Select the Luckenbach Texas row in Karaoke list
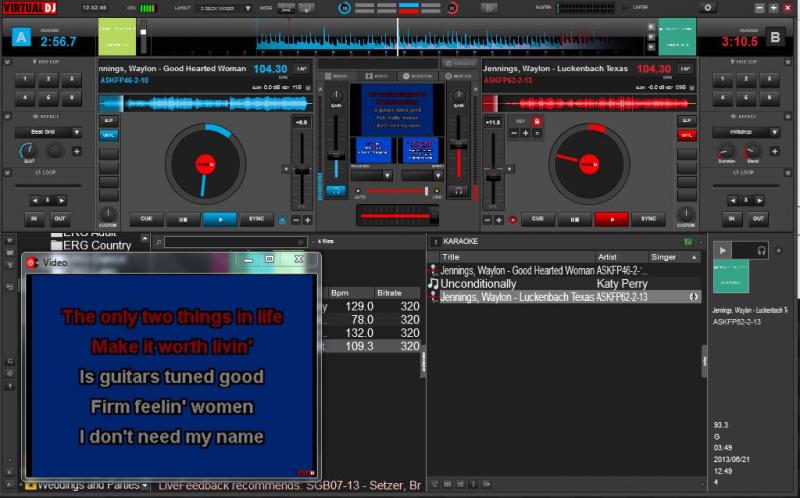This screenshot has width=800, height=498. click(x=565, y=297)
